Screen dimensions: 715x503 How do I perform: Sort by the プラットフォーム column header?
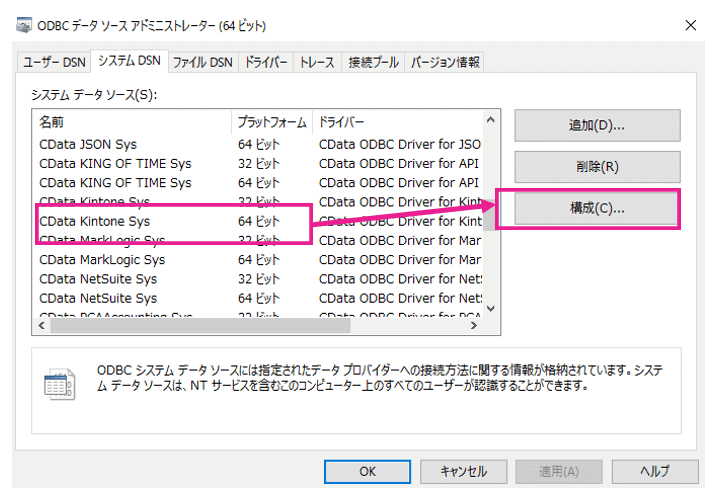click(x=272, y=122)
